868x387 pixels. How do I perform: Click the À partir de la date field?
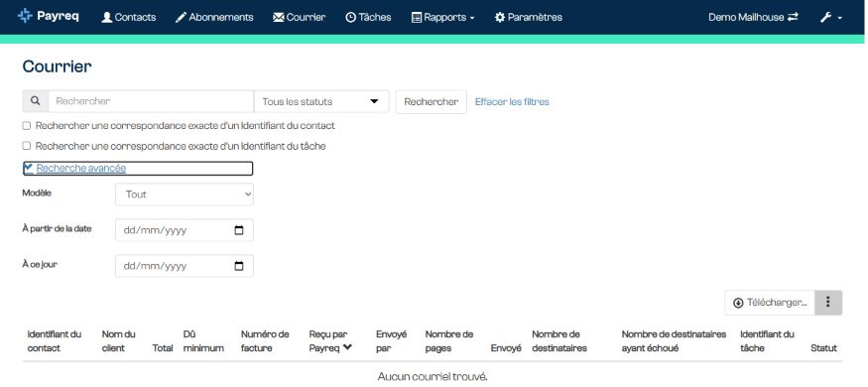[x=185, y=230]
